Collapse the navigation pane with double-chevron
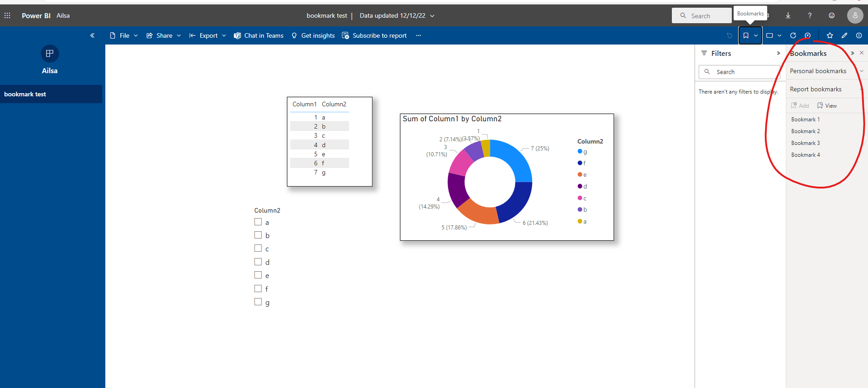Viewport: 868px width, 388px height. click(x=92, y=35)
